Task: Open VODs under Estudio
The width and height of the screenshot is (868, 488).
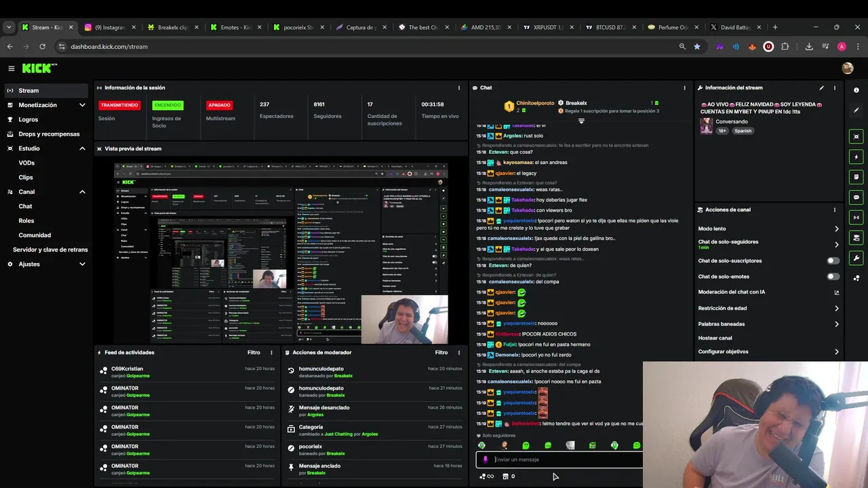Action: pos(26,163)
